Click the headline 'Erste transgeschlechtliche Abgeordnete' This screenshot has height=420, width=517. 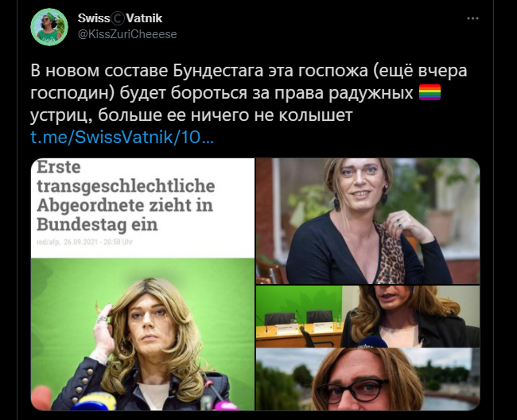click(x=126, y=186)
